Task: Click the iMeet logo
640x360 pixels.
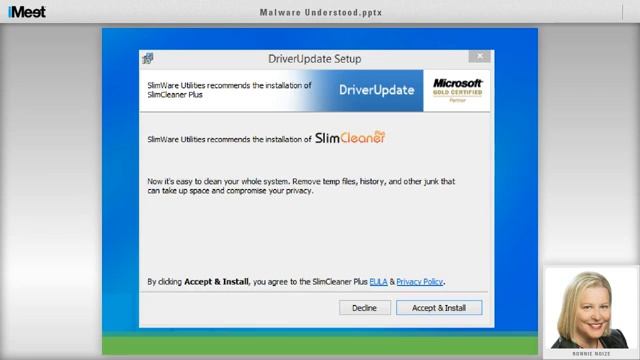Action: 27,12
